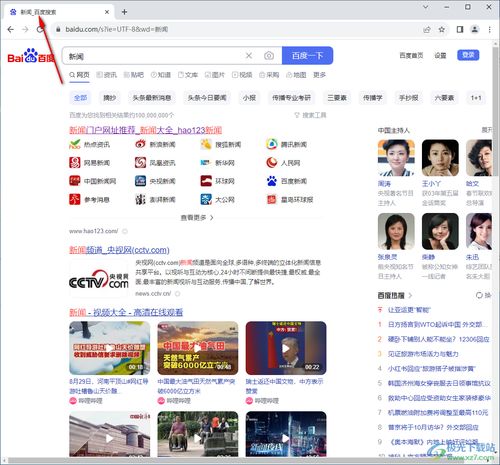Click the share page icon in the address bar
500x465 pixels.
427,29
